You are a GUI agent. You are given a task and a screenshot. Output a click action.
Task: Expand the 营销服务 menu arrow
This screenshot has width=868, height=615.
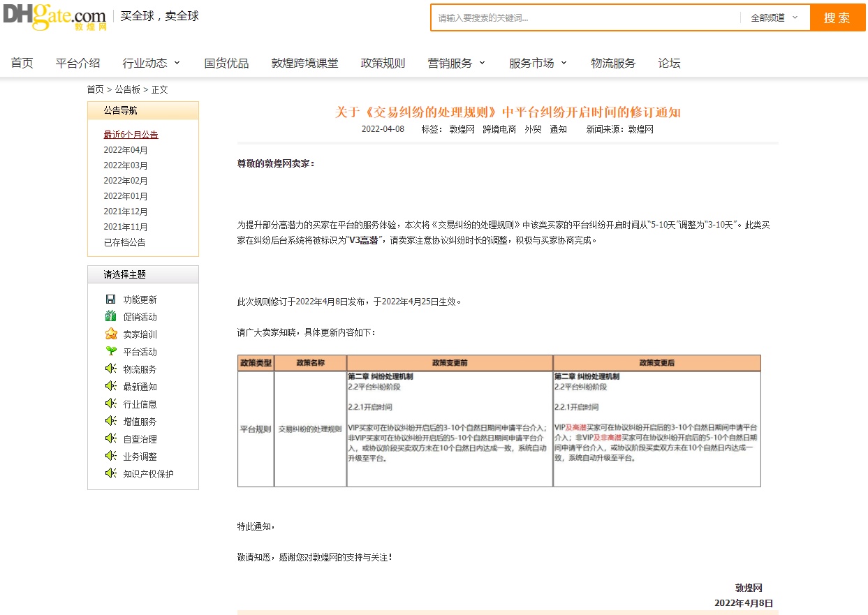[482, 63]
